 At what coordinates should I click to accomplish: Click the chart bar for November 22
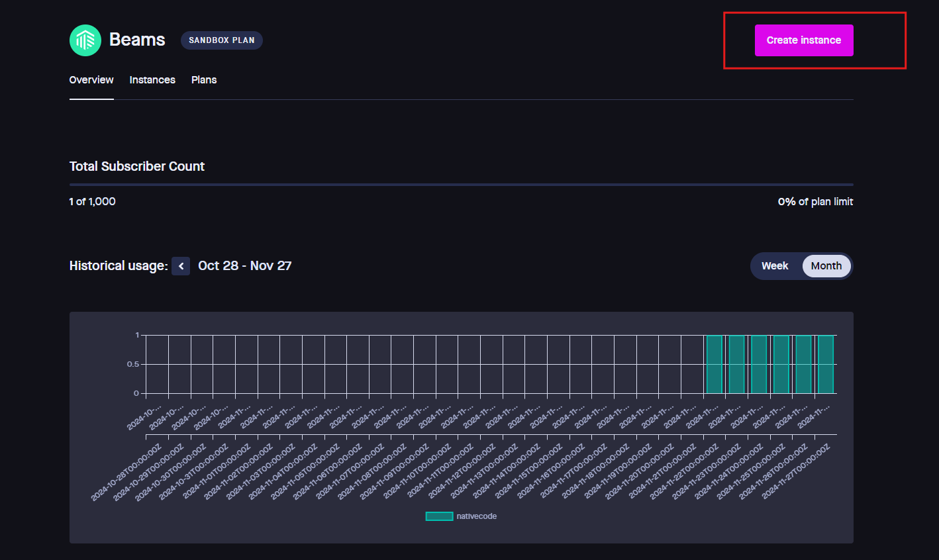coord(714,365)
